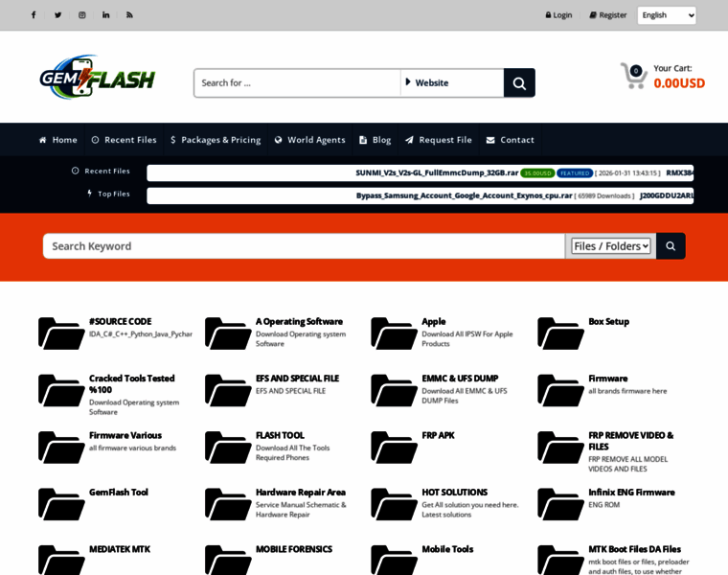Open the A Operating Software folder icon
Image resolution: width=728 pixels, height=575 pixels.
(228, 333)
